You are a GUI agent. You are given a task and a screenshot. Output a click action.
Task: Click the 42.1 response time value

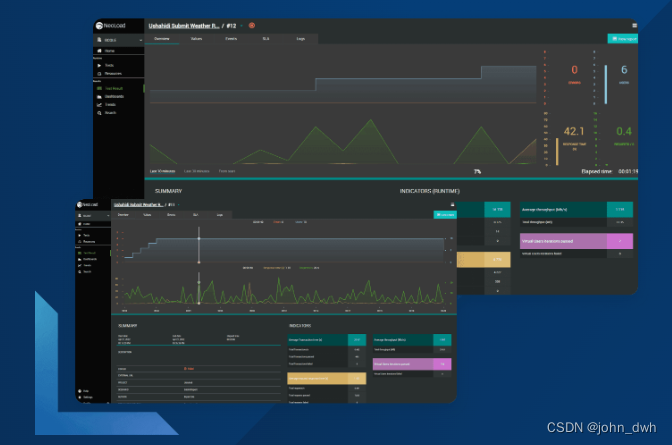click(x=574, y=131)
